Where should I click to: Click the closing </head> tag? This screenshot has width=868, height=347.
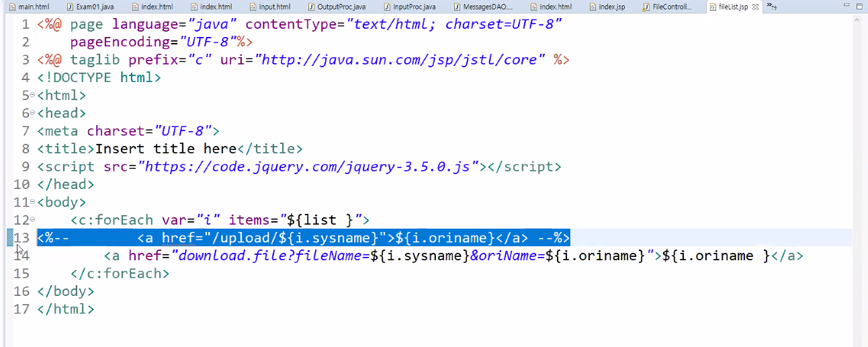coord(66,184)
